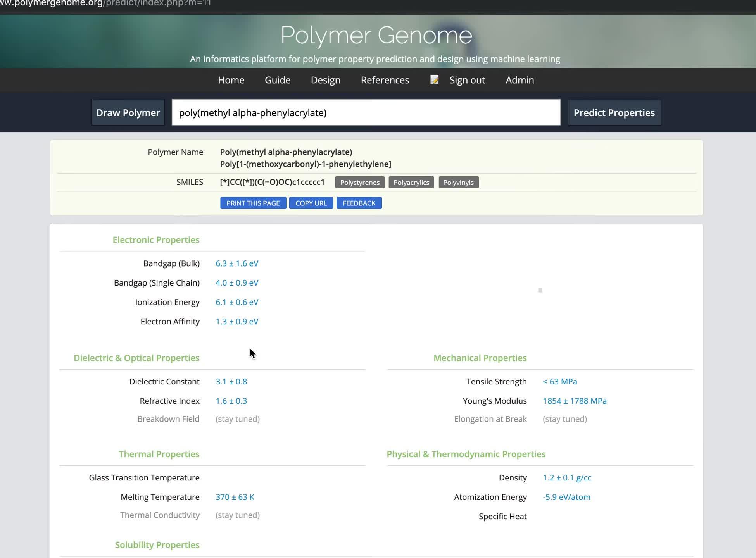The image size is (756, 558).
Task: Click the notepad icon beside Sign out
Action: pyautogui.click(x=434, y=80)
